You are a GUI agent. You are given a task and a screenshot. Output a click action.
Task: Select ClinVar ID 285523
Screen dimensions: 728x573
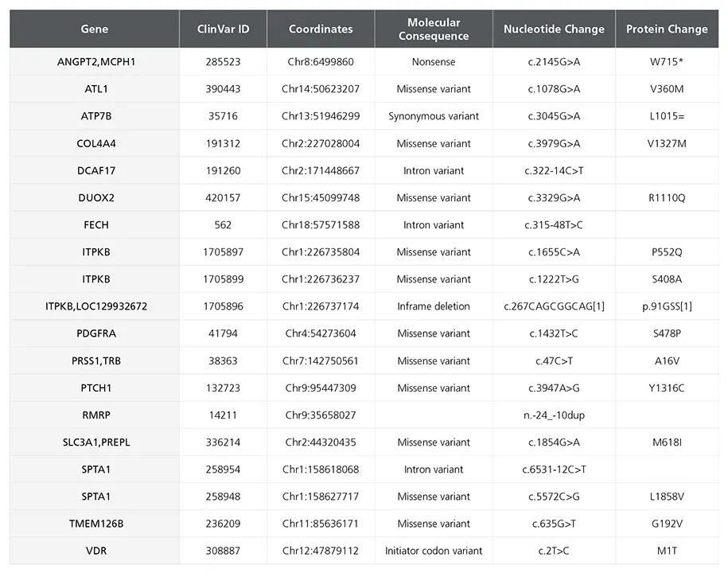click(x=223, y=62)
